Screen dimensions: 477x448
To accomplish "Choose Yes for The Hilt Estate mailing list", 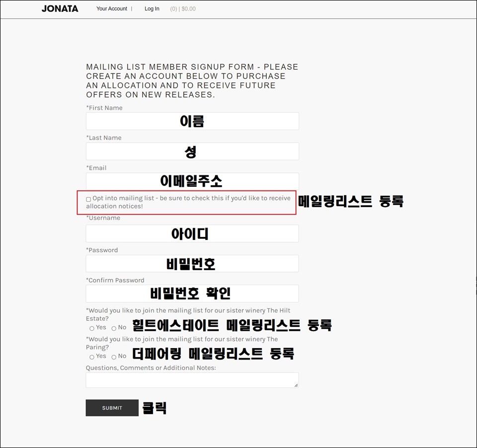I will (x=91, y=328).
